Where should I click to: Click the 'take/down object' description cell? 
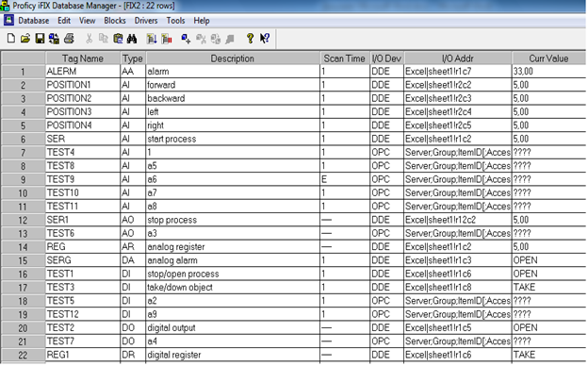pos(233,288)
